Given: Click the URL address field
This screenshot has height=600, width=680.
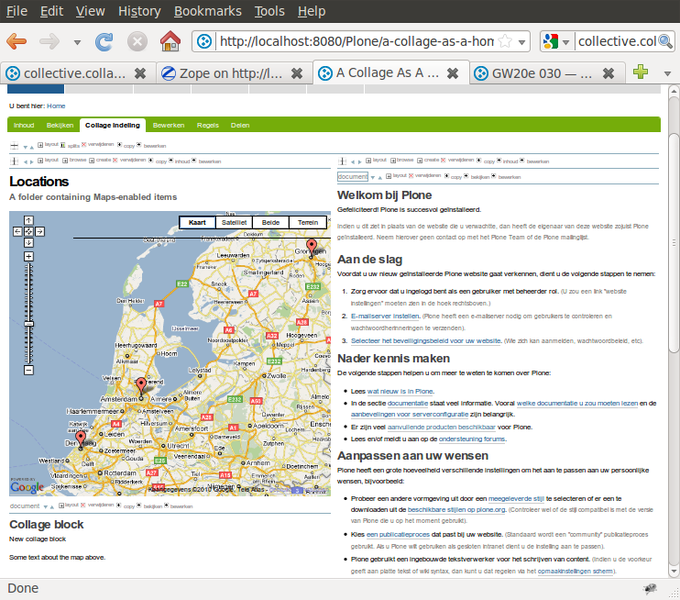Looking at the screenshot, I should 356,42.
